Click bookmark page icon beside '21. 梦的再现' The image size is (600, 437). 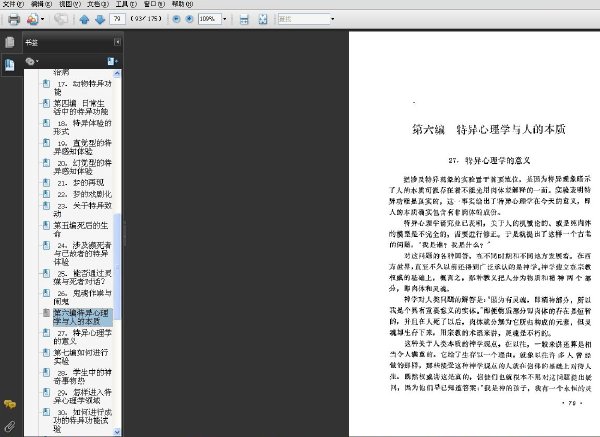pos(46,183)
